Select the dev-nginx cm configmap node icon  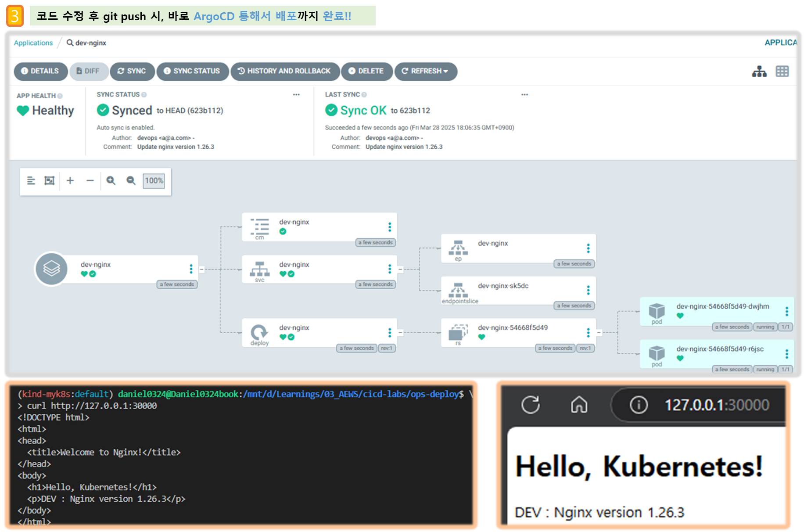pos(260,227)
